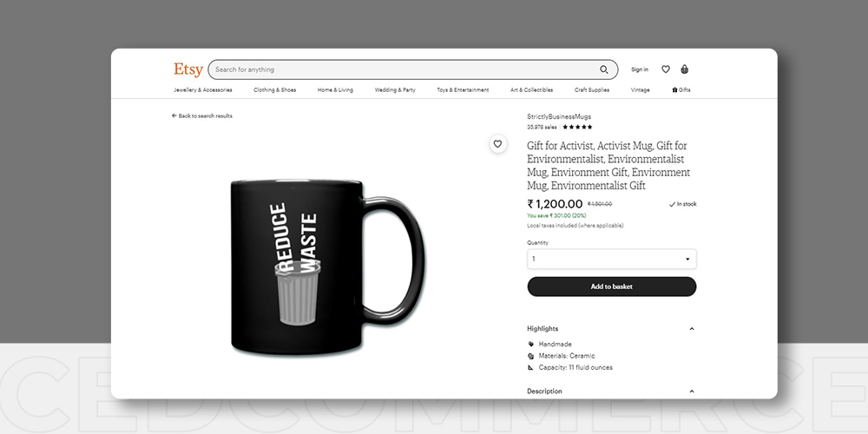Screen dimensions: 868x434
Task: Click the Etsy logo
Action: pyautogui.click(x=188, y=69)
